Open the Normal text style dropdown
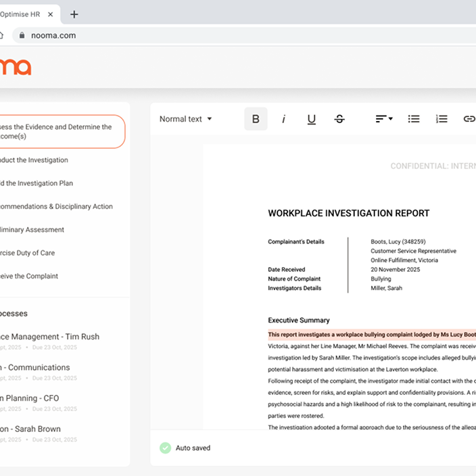 [x=185, y=119]
